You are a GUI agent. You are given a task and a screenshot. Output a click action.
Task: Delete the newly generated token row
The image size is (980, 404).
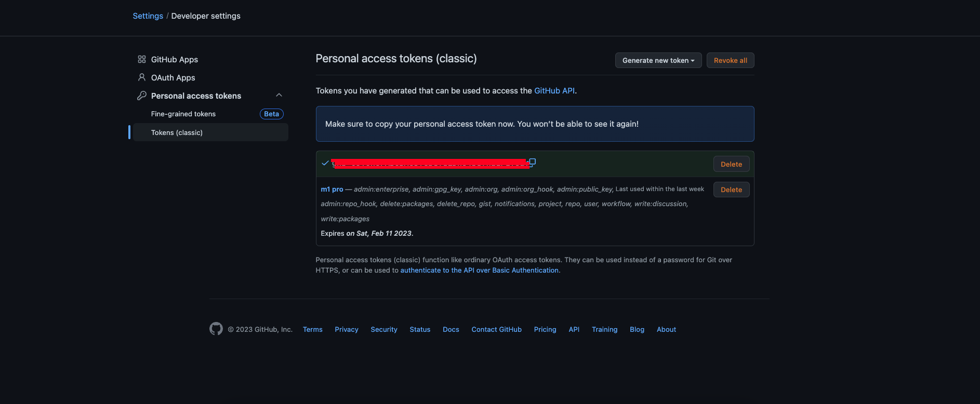pyautogui.click(x=731, y=164)
